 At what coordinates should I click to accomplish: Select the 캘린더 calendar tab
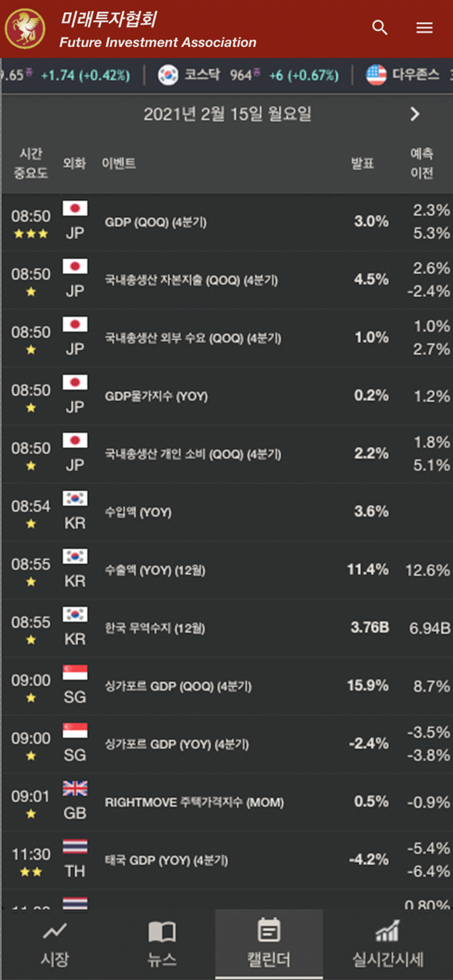269,943
